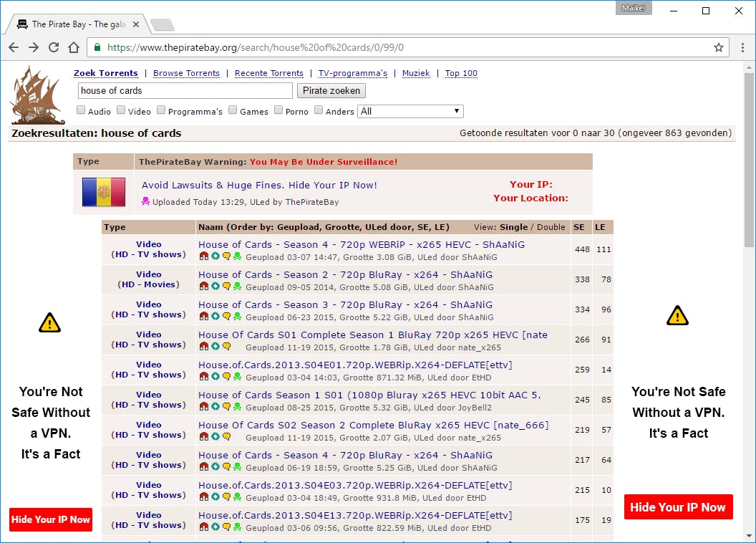Viewport: 756px width, 543px height.
Task: Click the yellow warning triangle in the right-side ad
Action: [x=677, y=316]
